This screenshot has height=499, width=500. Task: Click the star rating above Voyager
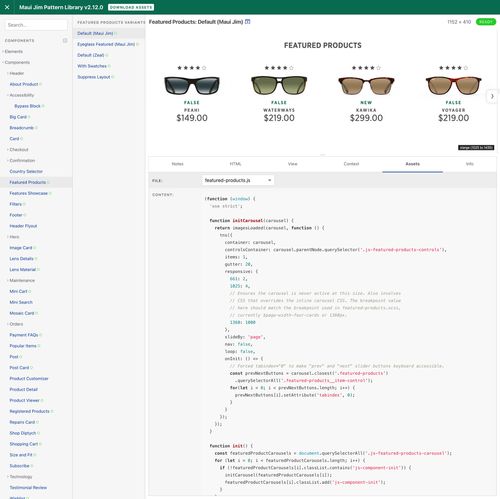(454, 68)
